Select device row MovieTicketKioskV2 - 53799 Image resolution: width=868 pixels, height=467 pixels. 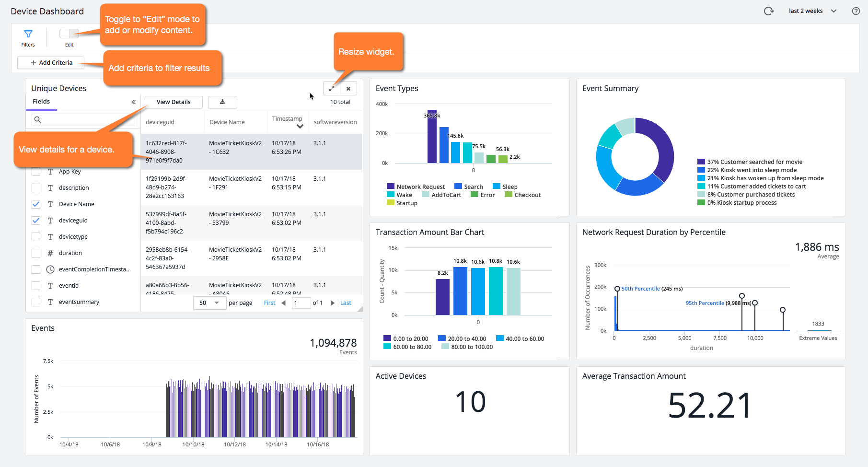(x=251, y=222)
